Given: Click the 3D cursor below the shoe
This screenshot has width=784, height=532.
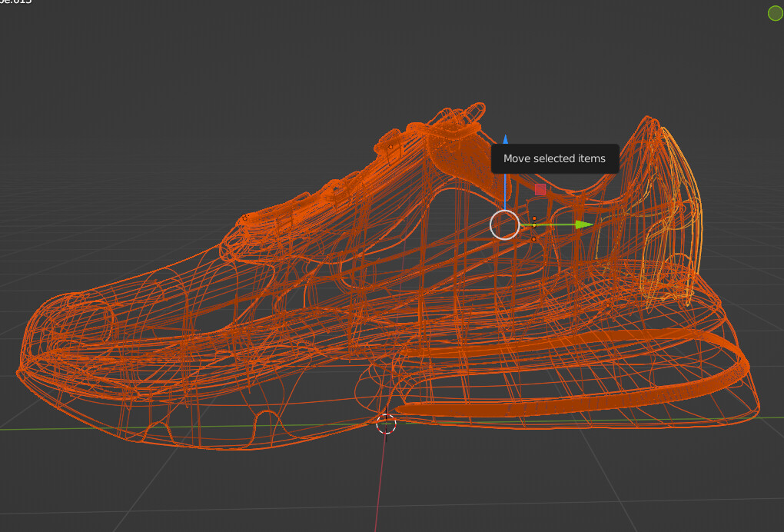Looking at the screenshot, I should pyautogui.click(x=386, y=424).
